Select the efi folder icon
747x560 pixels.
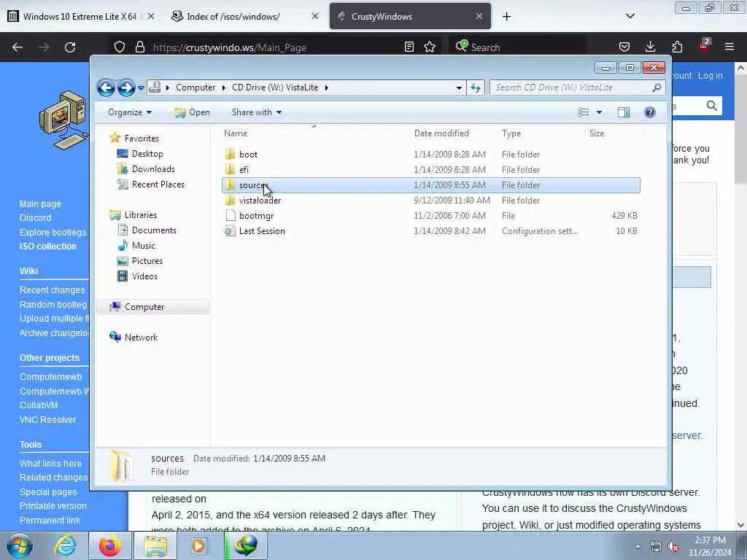click(x=230, y=169)
